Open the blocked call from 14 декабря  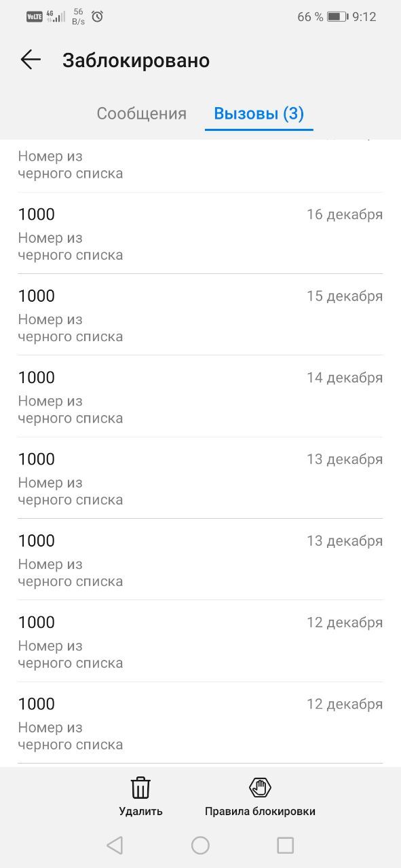tap(200, 396)
